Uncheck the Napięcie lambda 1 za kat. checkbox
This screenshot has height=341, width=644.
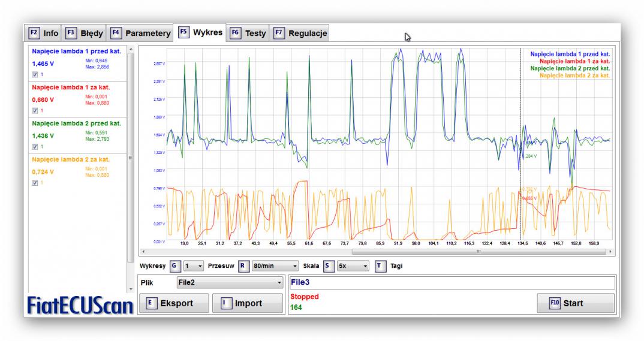(35, 110)
